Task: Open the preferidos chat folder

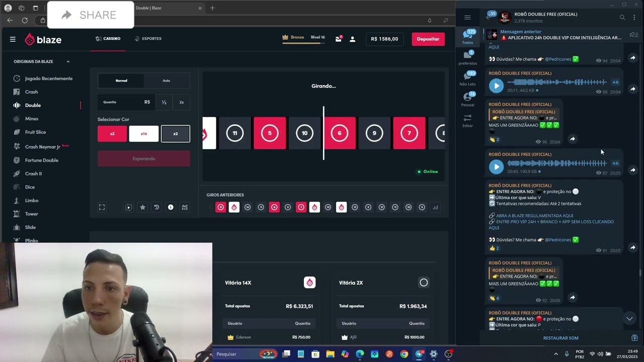Action: 468,58
